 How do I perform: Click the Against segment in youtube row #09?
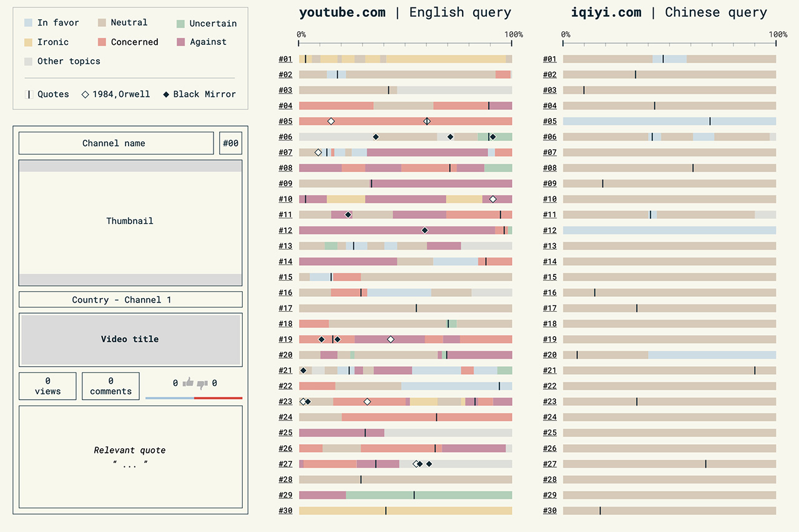[442, 183]
